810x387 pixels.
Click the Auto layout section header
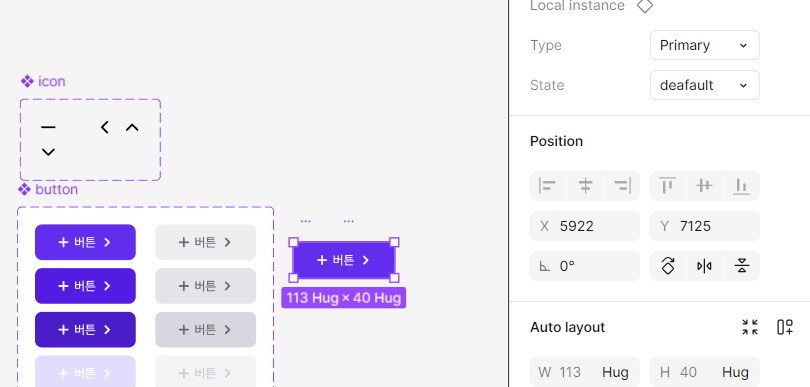[x=567, y=327]
